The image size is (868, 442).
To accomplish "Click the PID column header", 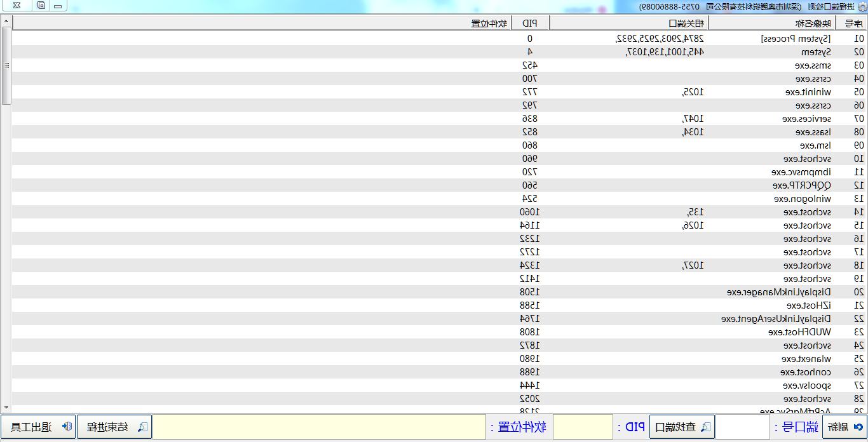I will click(530, 23).
